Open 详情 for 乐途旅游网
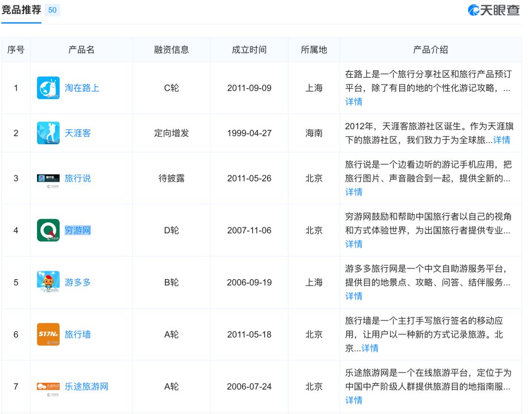Viewport: 532px width, 414px height. click(354, 400)
